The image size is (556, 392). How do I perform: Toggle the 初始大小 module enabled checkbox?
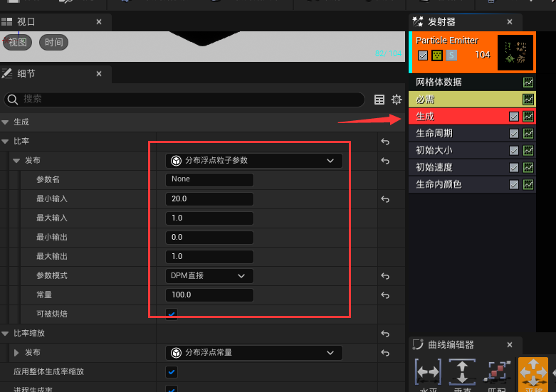tap(514, 151)
